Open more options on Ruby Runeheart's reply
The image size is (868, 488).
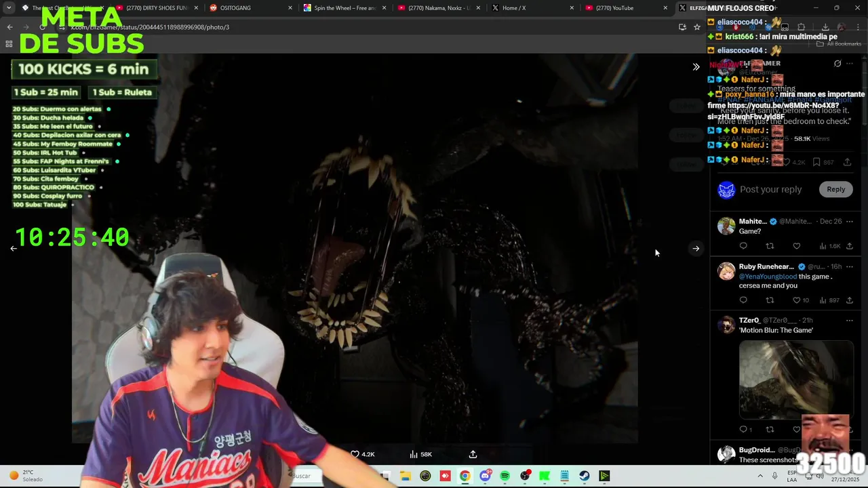[849, 266]
